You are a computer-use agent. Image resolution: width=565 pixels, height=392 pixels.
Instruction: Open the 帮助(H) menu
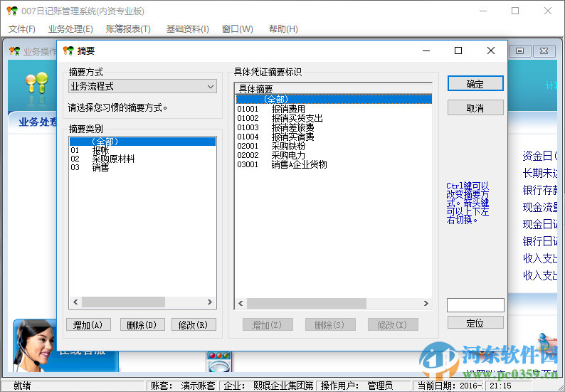(283, 29)
